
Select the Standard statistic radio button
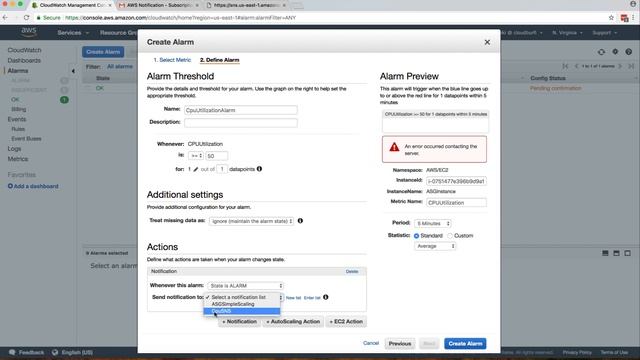(x=416, y=236)
